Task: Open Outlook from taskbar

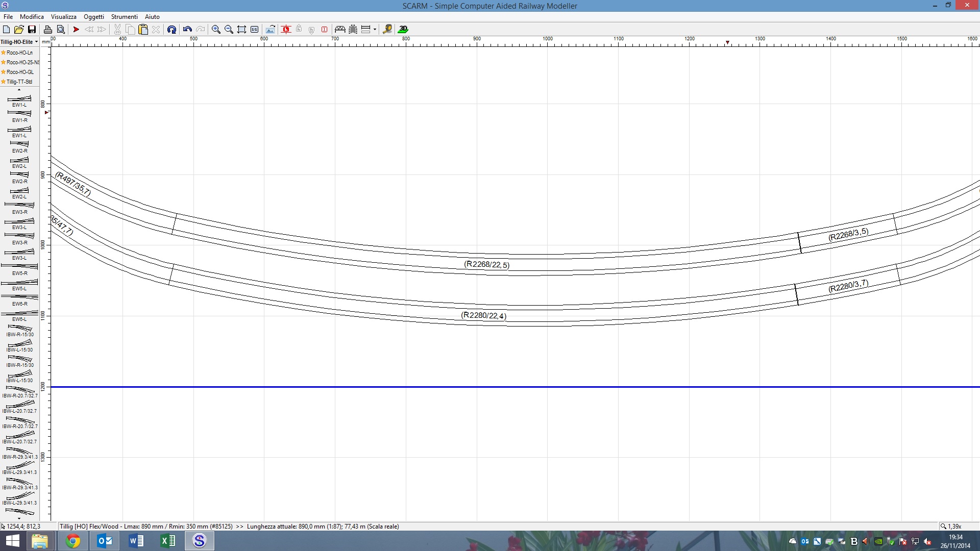Action: click(x=105, y=541)
